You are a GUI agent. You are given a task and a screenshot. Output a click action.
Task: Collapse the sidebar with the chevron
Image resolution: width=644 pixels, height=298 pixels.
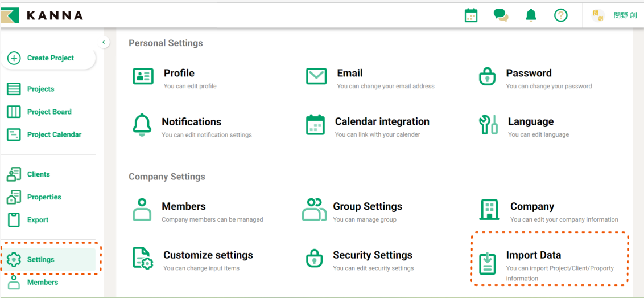[104, 42]
